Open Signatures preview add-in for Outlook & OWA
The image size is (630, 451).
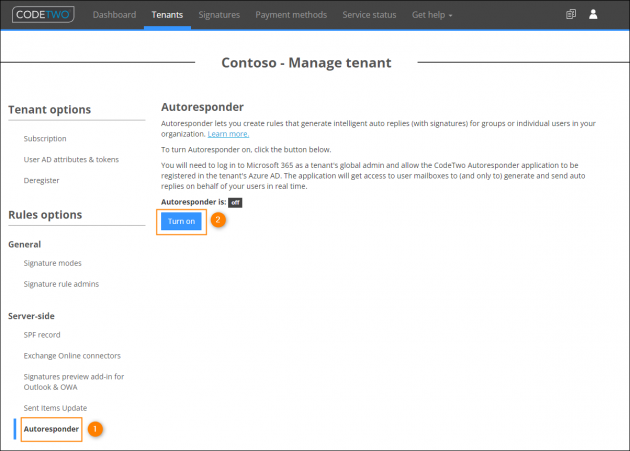point(74,382)
